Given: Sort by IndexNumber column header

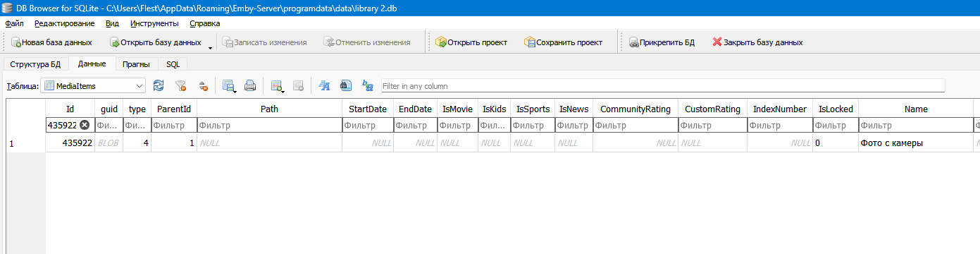Looking at the screenshot, I should tap(780, 109).
